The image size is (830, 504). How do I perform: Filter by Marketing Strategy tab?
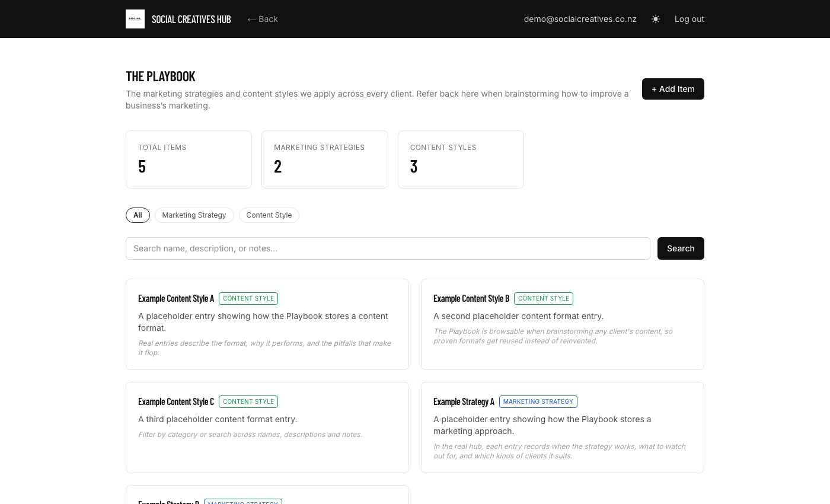coord(194,215)
